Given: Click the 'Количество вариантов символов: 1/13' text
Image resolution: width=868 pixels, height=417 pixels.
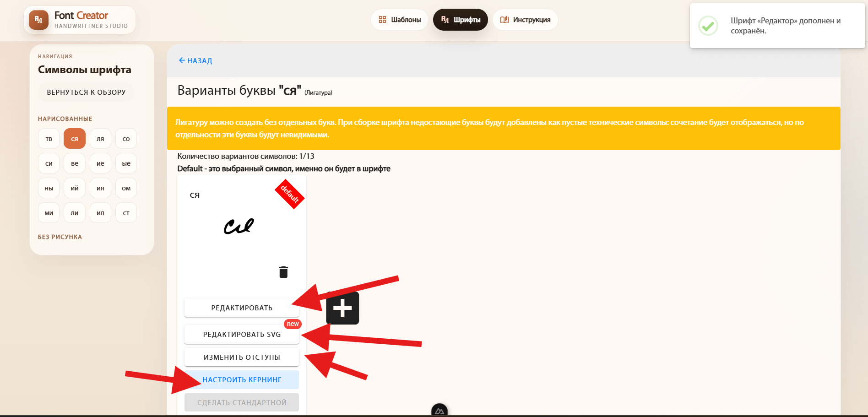Looking at the screenshot, I should click(246, 156).
